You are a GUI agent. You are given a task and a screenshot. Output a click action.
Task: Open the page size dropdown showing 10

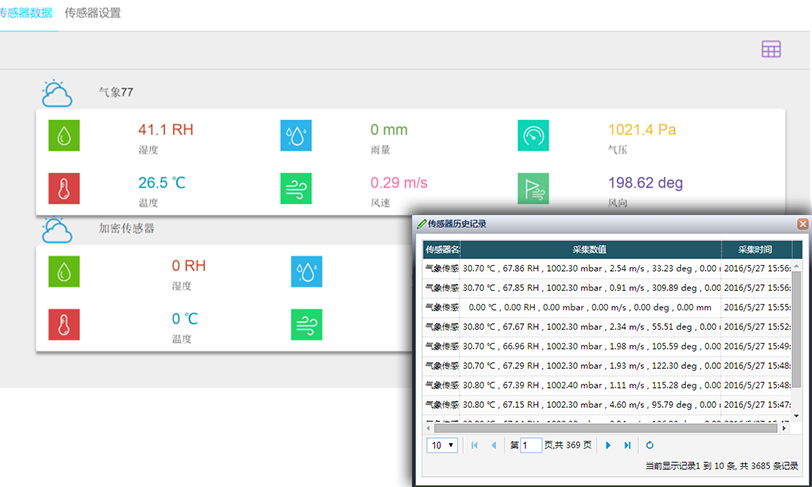tap(442, 445)
